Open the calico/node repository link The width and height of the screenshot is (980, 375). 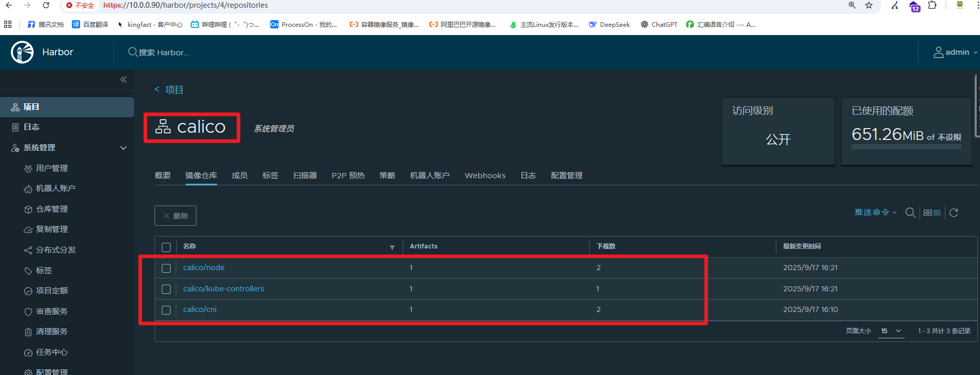coord(204,268)
